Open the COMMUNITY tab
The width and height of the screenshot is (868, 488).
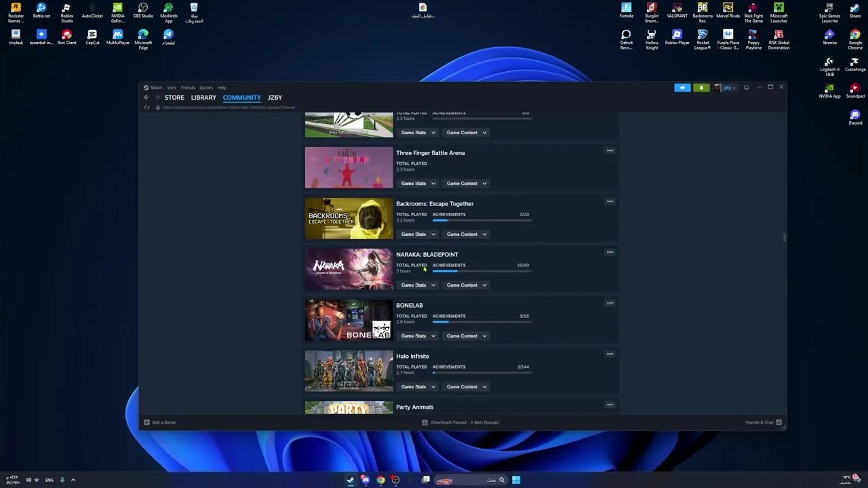point(241,98)
